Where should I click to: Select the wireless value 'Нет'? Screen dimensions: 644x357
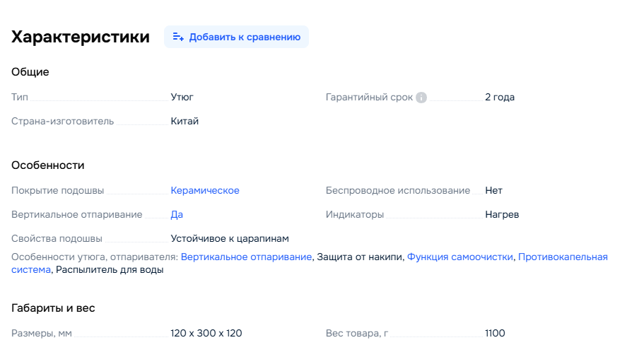(493, 191)
